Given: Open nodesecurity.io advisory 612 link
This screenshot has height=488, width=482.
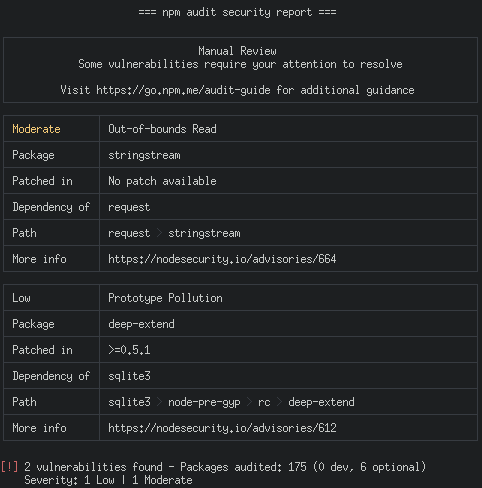Looking at the screenshot, I should (x=222, y=428).
